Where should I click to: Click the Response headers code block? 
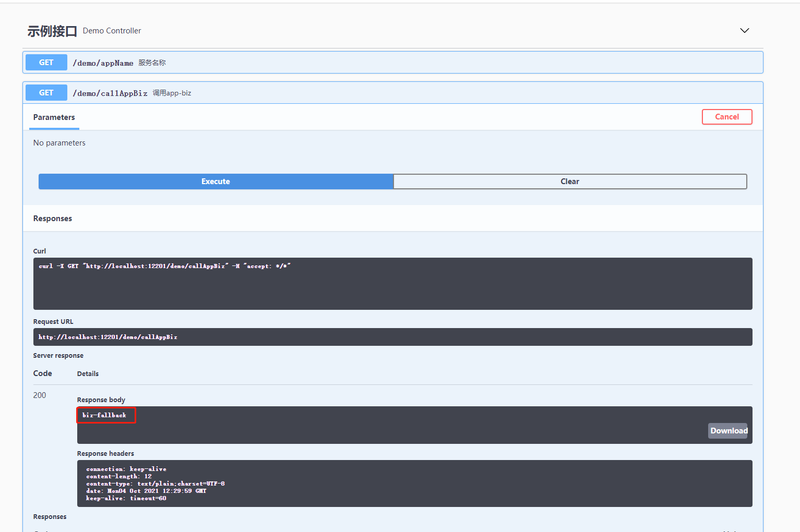(414, 483)
